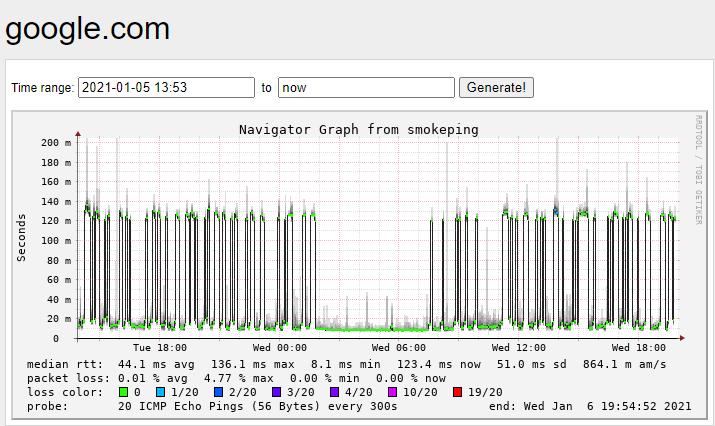The width and height of the screenshot is (715, 426).
Task: Select the indigo 3/20 loss color swatch
Action: [276, 392]
